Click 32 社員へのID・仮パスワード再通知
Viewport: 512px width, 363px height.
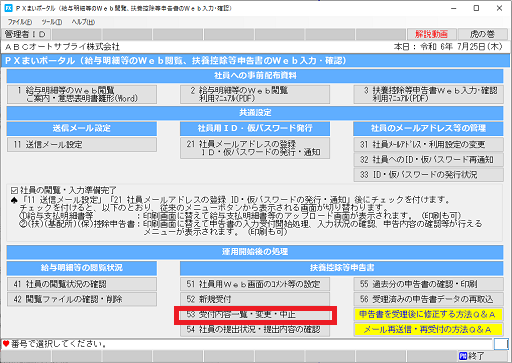[x=428, y=160]
